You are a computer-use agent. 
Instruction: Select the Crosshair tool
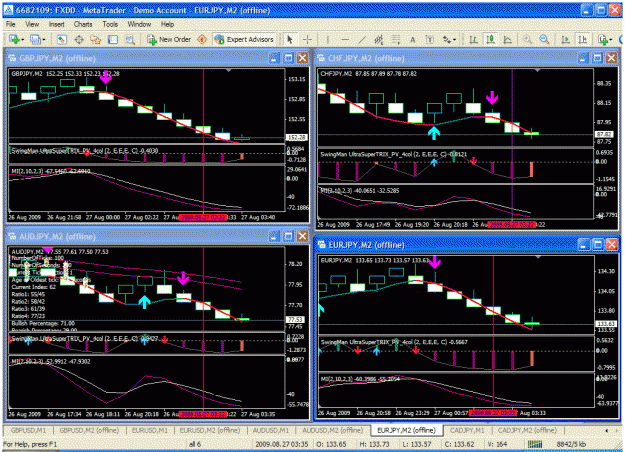307,39
